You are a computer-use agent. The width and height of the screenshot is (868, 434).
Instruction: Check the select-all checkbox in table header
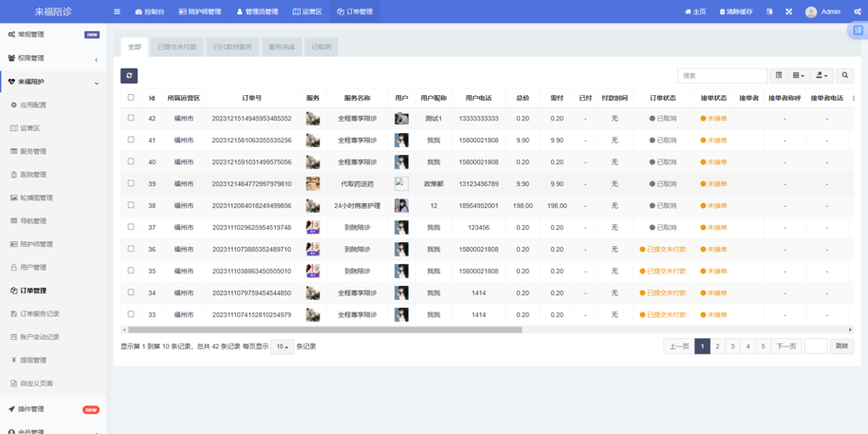click(131, 98)
